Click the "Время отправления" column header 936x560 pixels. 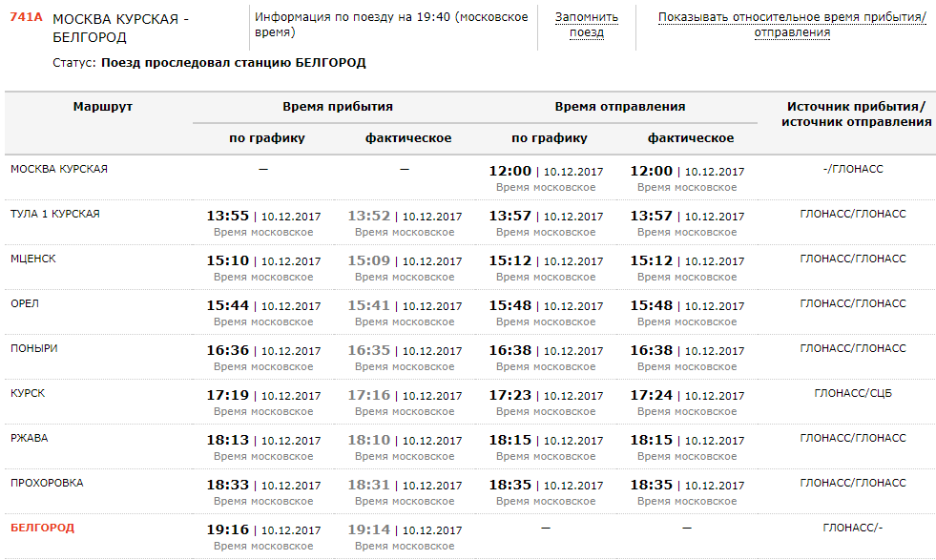click(620, 107)
